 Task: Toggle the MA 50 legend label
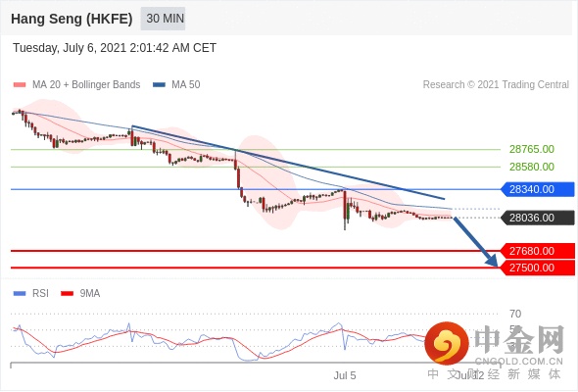click(186, 85)
